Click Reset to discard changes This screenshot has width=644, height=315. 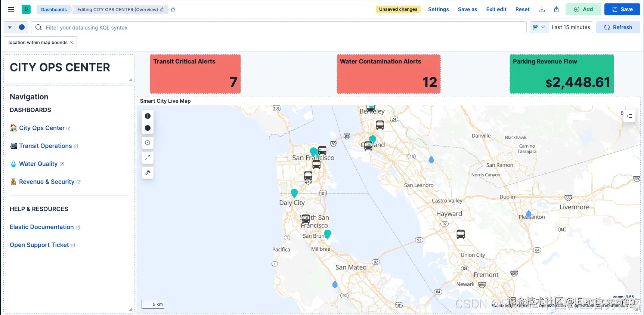point(523,9)
